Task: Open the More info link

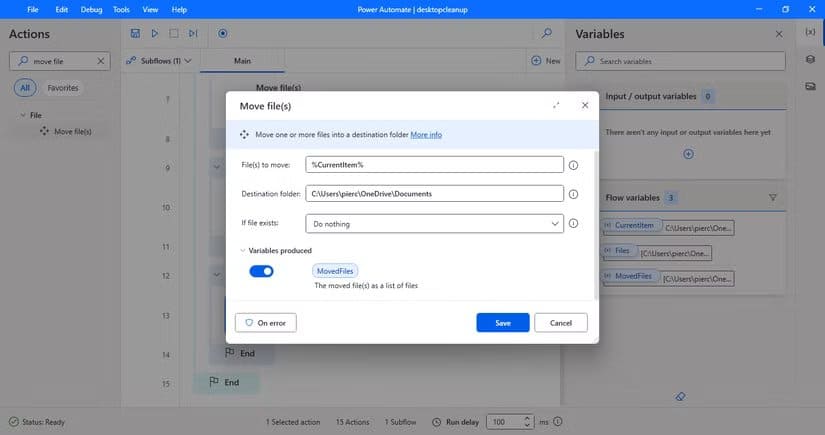Action: (x=426, y=135)
